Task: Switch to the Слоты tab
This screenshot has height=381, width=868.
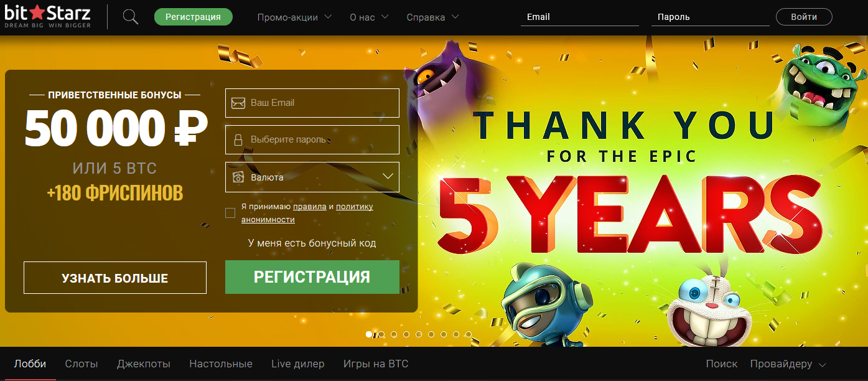Action: 82,364
